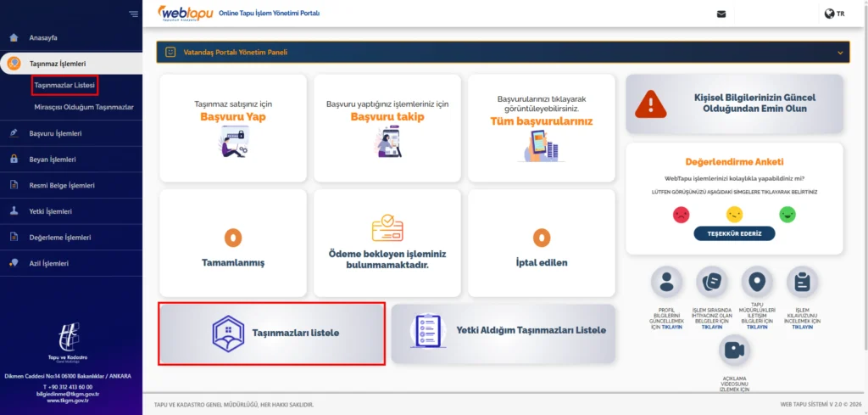Expand the Resmi Belge İşlemleri menu
Viewport: 868px width, 415px height.
[71, 185]
